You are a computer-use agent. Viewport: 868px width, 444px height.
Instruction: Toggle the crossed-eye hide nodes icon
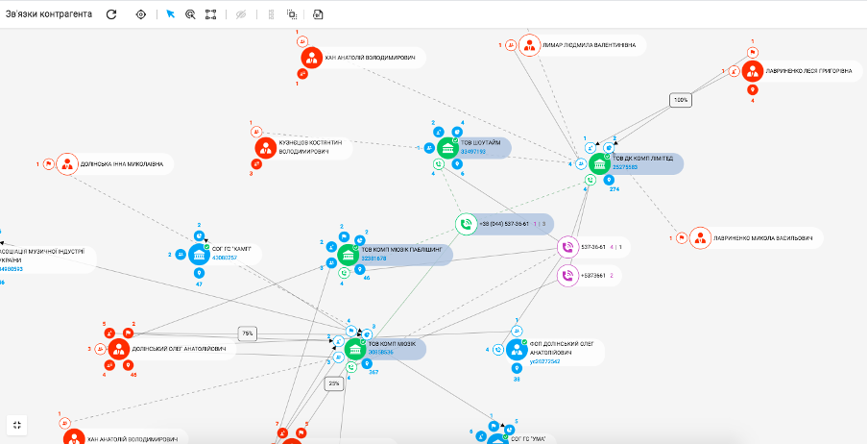(x=241, y=14)
